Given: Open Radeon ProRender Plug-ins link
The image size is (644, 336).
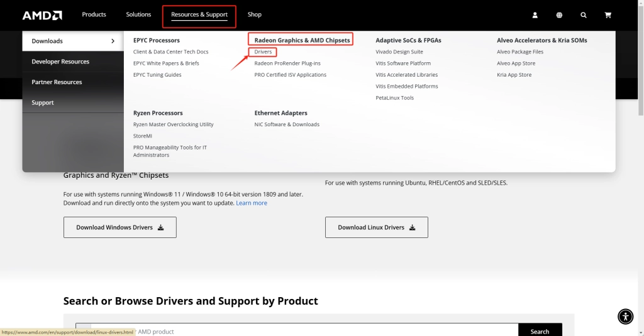Looking at the screenshot, I should (287, 63).
